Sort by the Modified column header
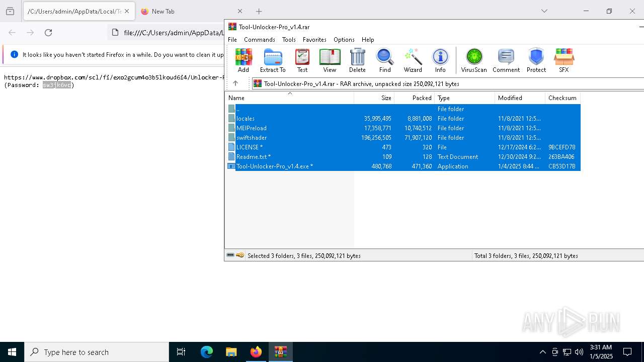The width and height of the screenshot is (644, 362). 520,98
